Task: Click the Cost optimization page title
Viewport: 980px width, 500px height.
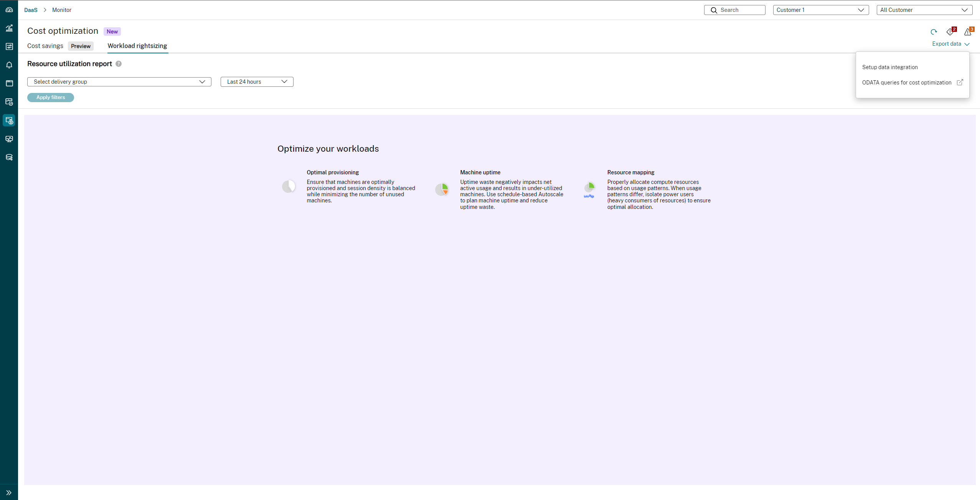Action: pos(63,31)
